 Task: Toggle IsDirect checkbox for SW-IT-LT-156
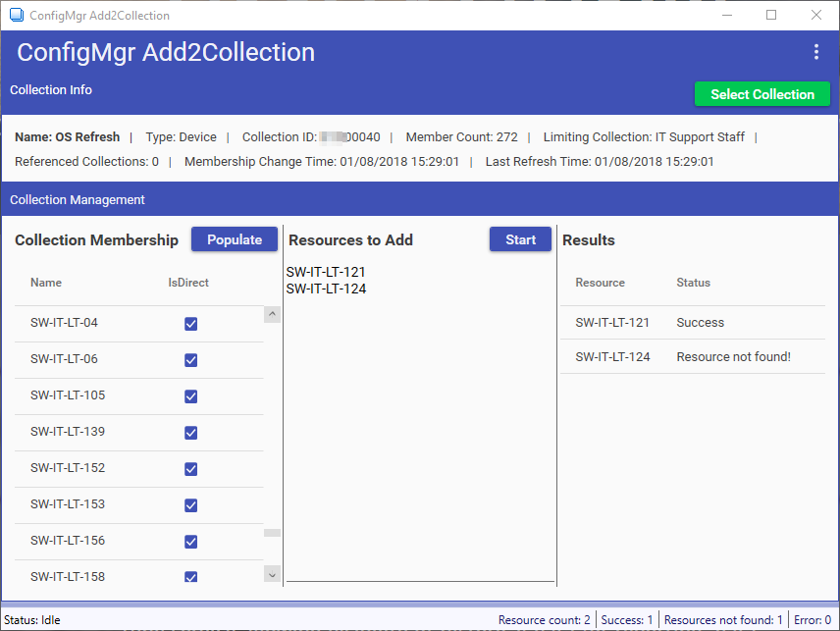click(190, 542)
